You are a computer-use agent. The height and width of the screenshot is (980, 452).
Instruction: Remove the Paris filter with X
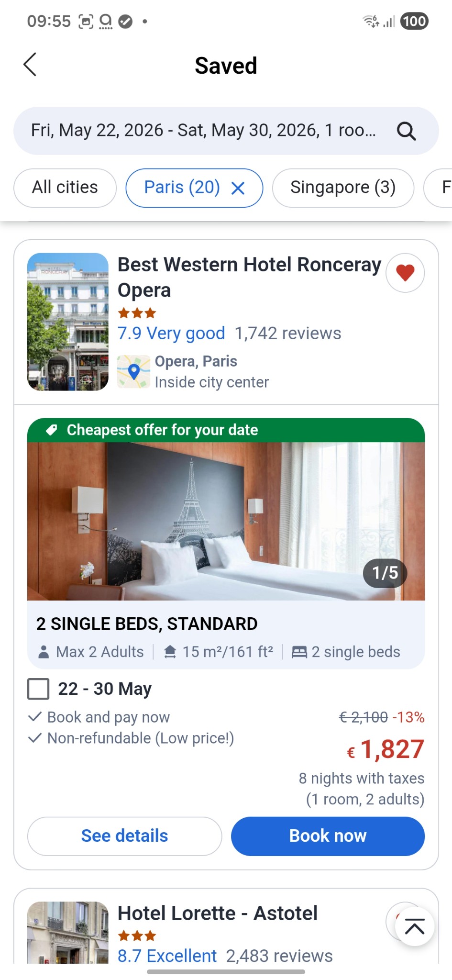(238, 188)
